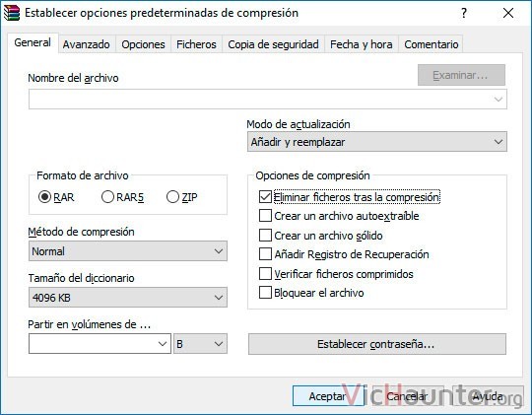532x415 pixels.
Task: Expand the Método de compresión list
Action: (x=128, y=251)
